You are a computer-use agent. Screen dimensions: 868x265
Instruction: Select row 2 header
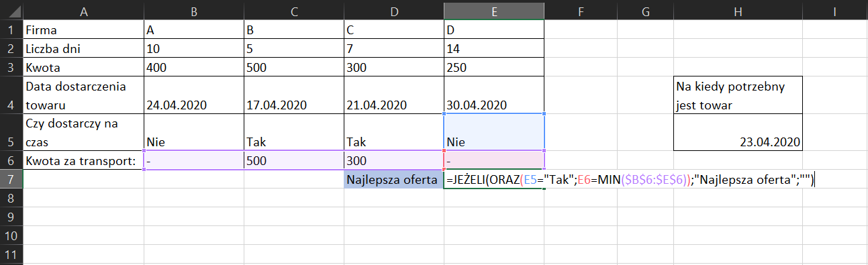point(11,48)
